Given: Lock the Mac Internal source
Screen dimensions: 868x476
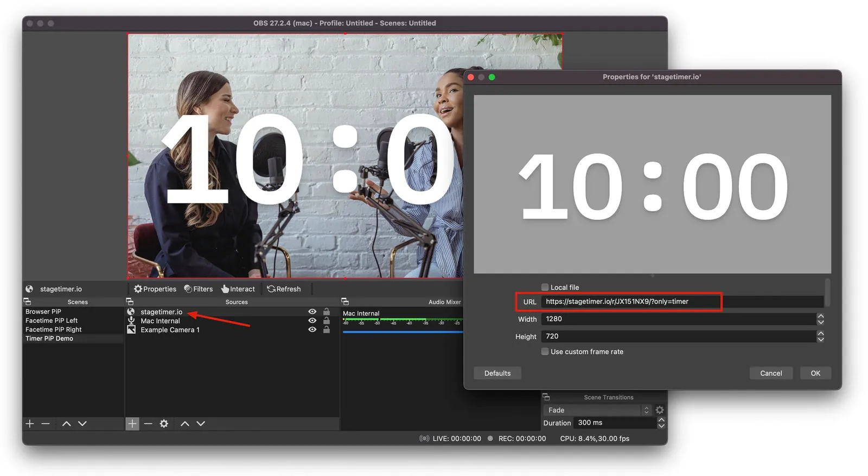Looking at the screenshot, I should tap(327, 321).
